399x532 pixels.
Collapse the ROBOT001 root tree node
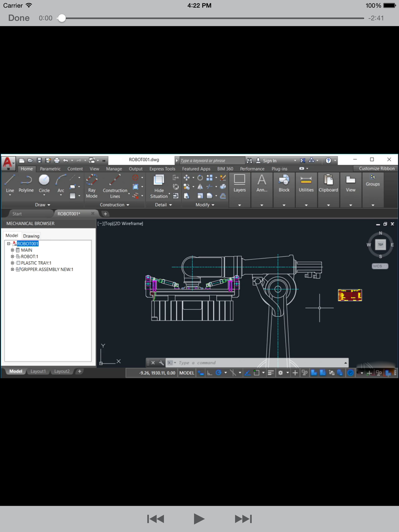pyautogui.click(x=8, y=244)
